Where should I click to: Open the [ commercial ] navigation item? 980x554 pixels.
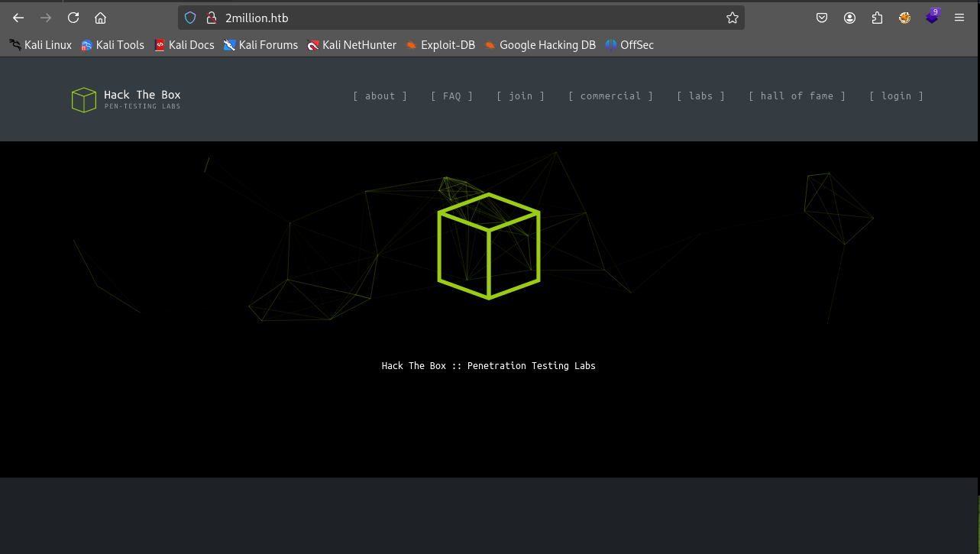tap(610, 96)
